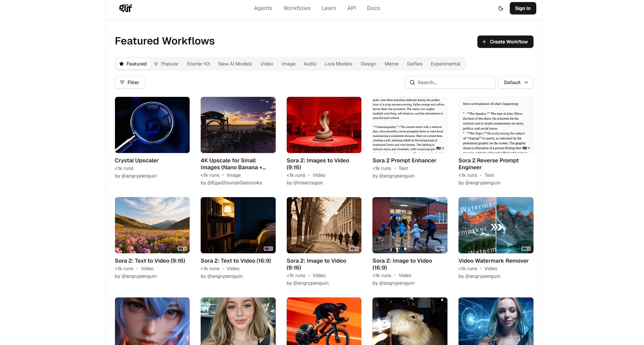Click the Sign In button
Screen dimensions: 644x345
(x=522, y=8)
